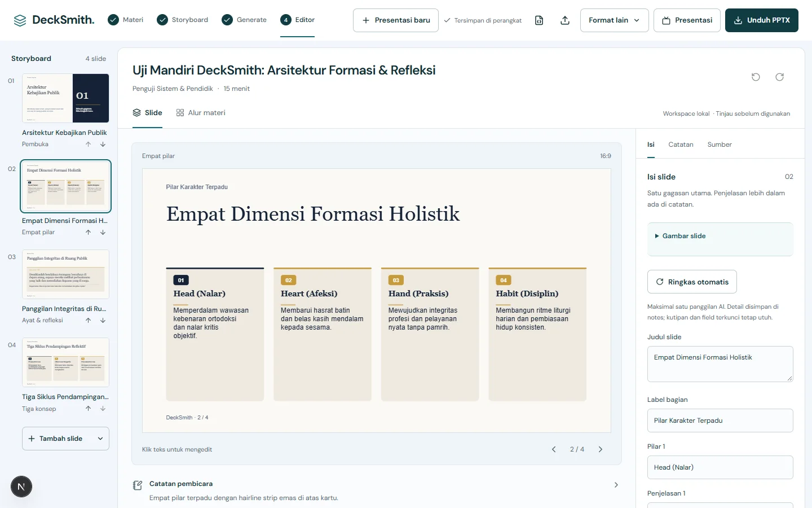Screen dimensions: 812x508
Task: Select slide 01 thumbnail Arsitektur Kebajikan Publik
Action: coord(65,98)
